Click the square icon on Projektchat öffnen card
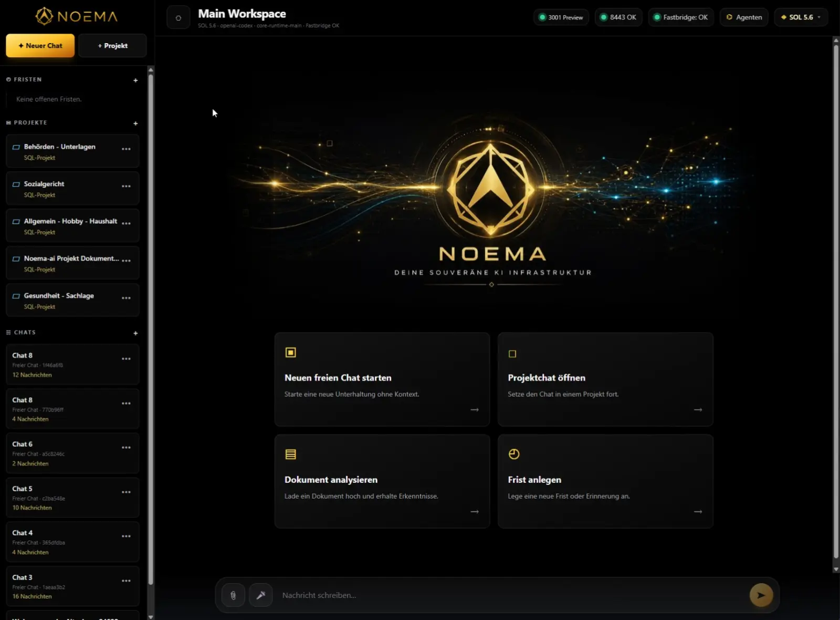The image size is (840, 620). tap(512, 354)
